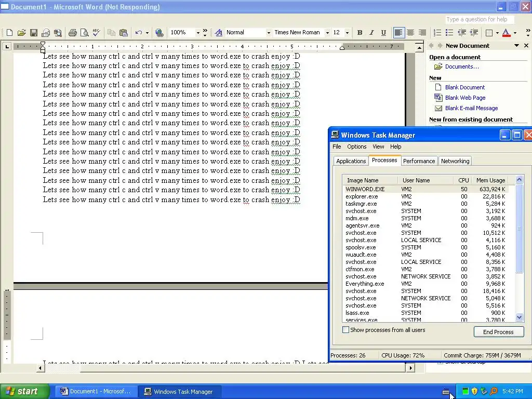Open the Times New Roman font dropdown
This screenshot has height=399, width=532.
click(327, 33)
